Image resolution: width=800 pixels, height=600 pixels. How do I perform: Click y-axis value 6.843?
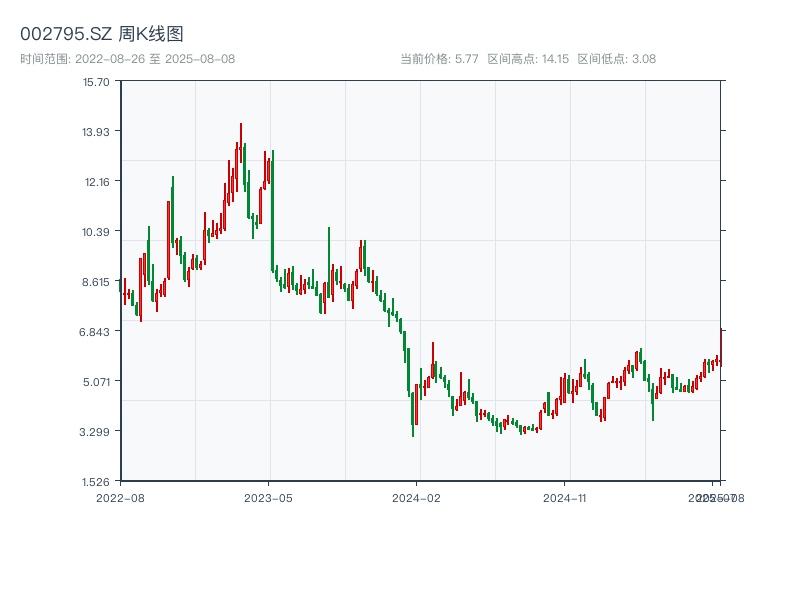click(x=94, y=332)
